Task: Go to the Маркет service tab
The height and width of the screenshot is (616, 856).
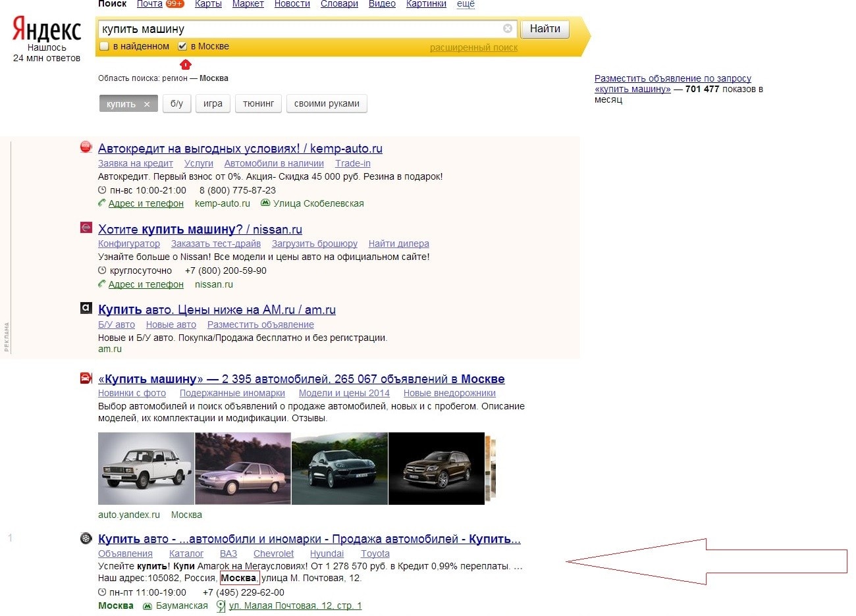Action: (248, 4)
